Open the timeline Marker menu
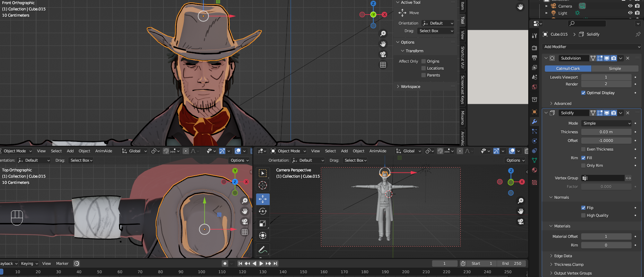This screenshot has width=644, height=277. [62, 263]
